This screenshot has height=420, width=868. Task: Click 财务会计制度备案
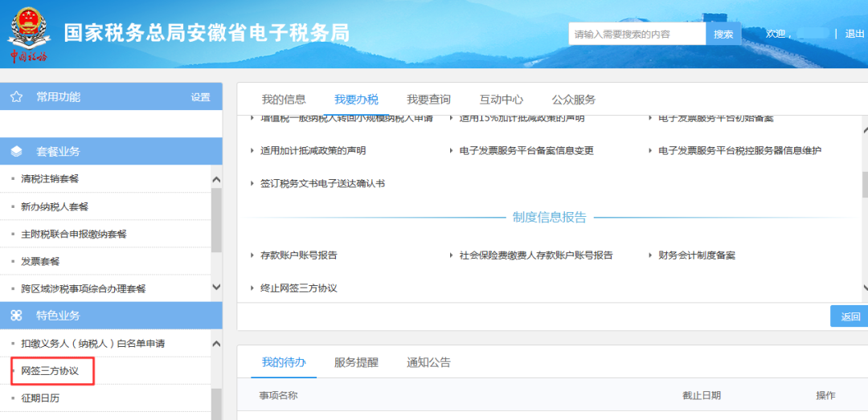pos(696,255)
